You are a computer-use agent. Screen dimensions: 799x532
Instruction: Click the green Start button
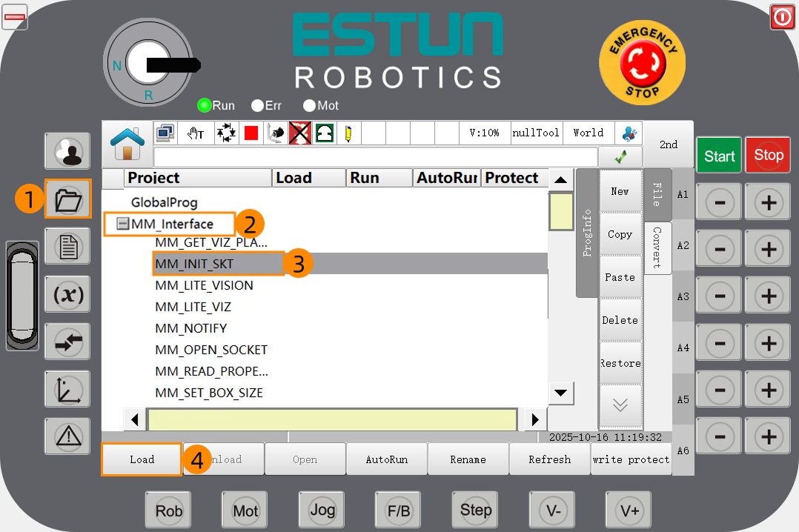tap(719, 156)
